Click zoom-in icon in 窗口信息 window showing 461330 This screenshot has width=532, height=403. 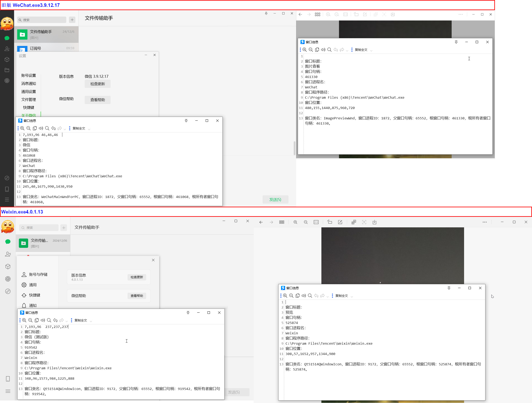[304, 50]
